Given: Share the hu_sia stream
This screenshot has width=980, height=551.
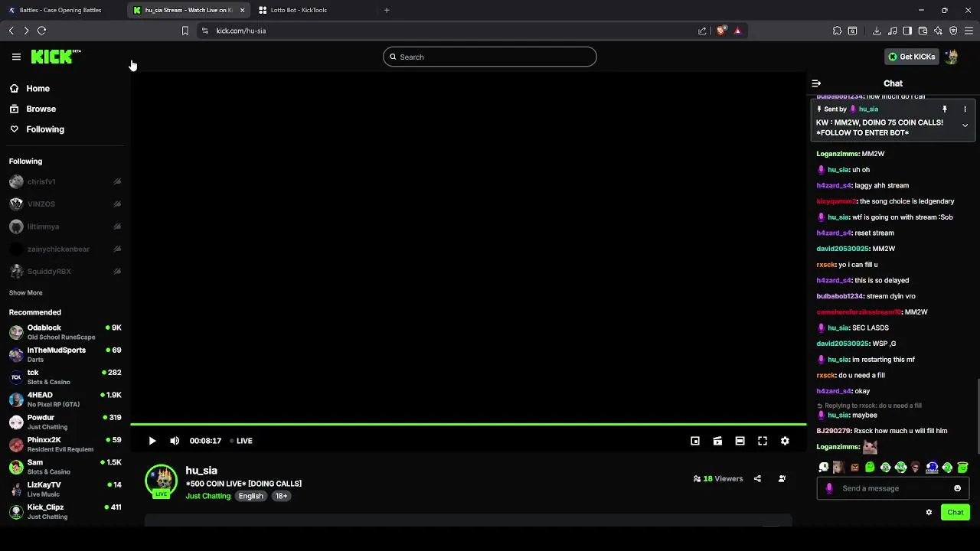Looking at the screenshot, I should (757, 479).
